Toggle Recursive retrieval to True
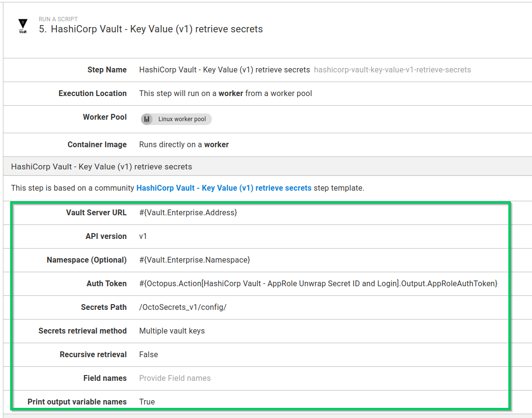 click(148, 354)
